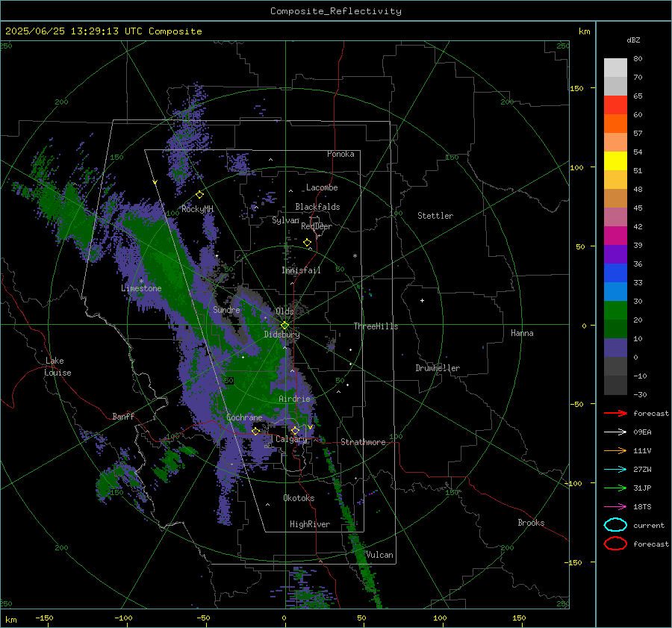Select the Airdrie label on map
Image resolution: width=672 pixels, height=628 pixels.
pos(294,399)
